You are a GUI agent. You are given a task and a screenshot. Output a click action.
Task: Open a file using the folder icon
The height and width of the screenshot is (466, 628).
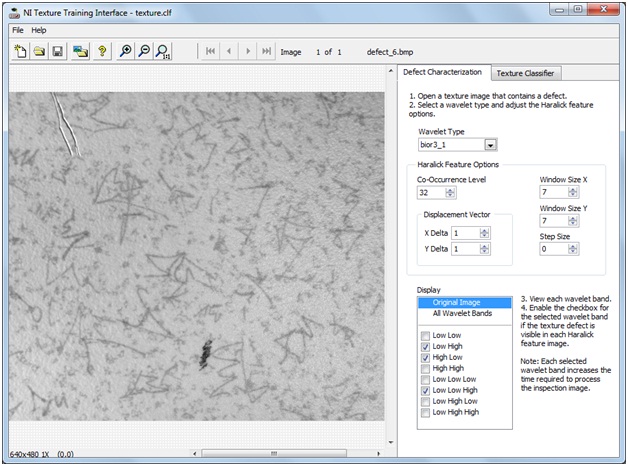coord(39,52)
